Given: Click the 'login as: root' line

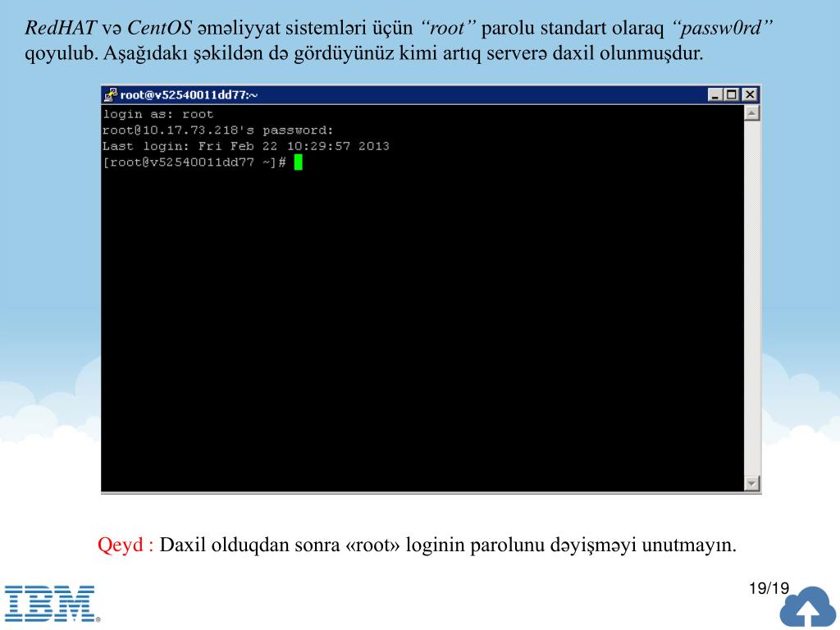Looking at the screenshot, I should coord(158,114).
